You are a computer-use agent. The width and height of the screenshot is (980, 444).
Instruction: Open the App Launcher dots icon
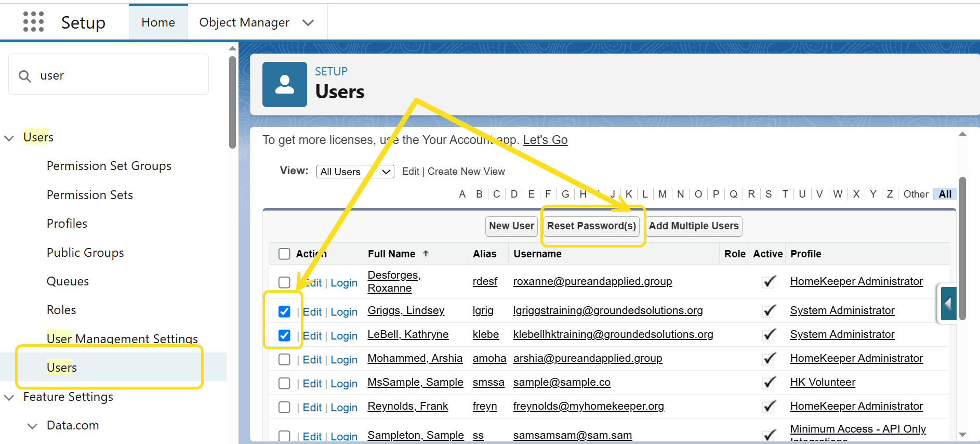tap(34, 22)
